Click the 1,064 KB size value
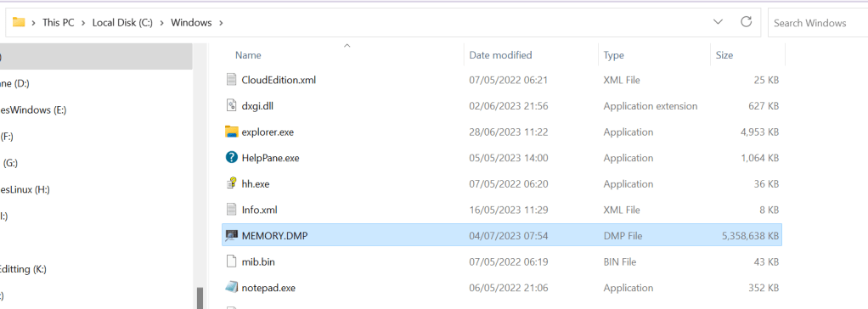The image size is (868, 309). [761, 158]
